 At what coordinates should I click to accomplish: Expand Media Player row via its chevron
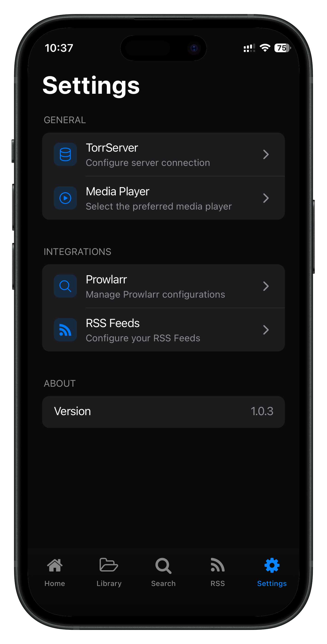pos(266,198)
